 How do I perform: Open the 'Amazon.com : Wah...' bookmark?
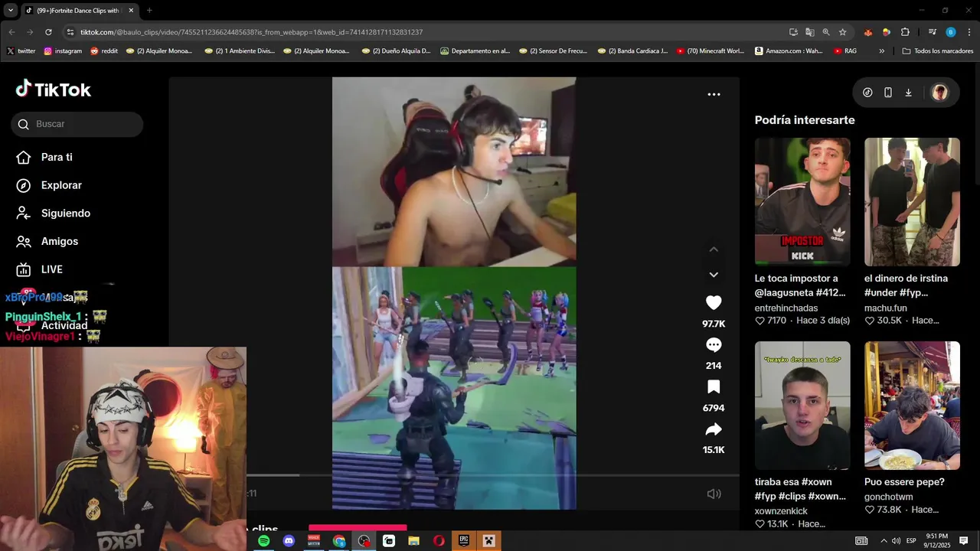click(x=789, y=51)
